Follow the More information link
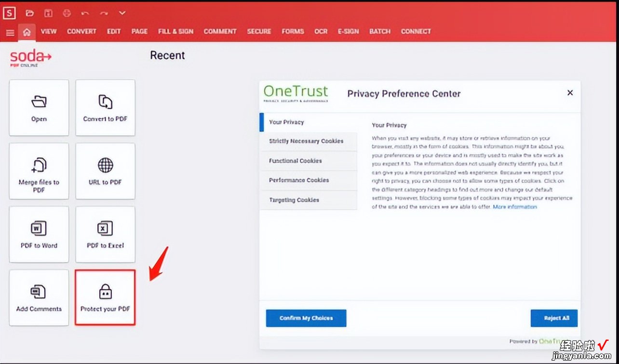619x364 pixels. (515, 207)
